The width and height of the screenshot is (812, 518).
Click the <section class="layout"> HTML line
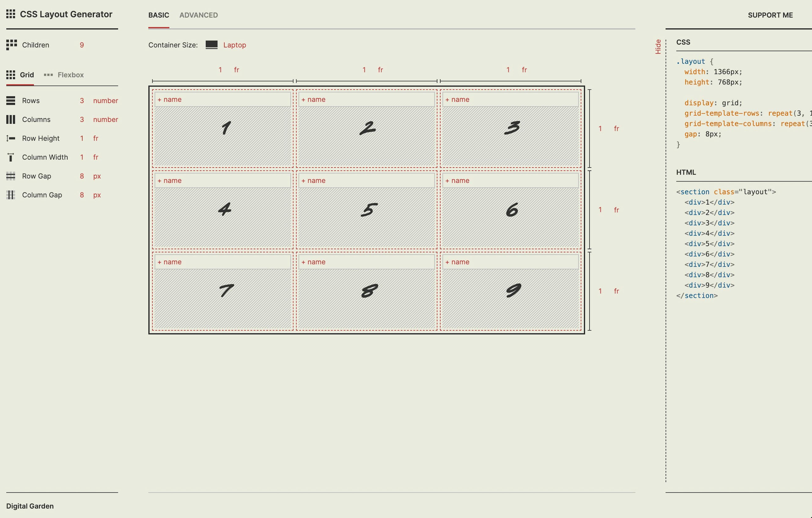[726, 192]
